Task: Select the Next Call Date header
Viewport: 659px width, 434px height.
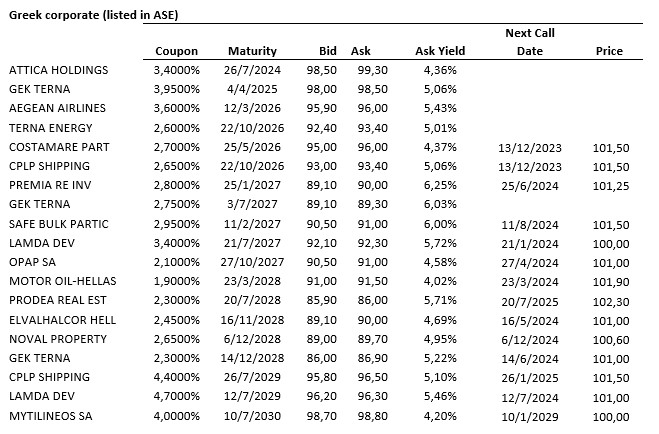Action: (529, 42)
